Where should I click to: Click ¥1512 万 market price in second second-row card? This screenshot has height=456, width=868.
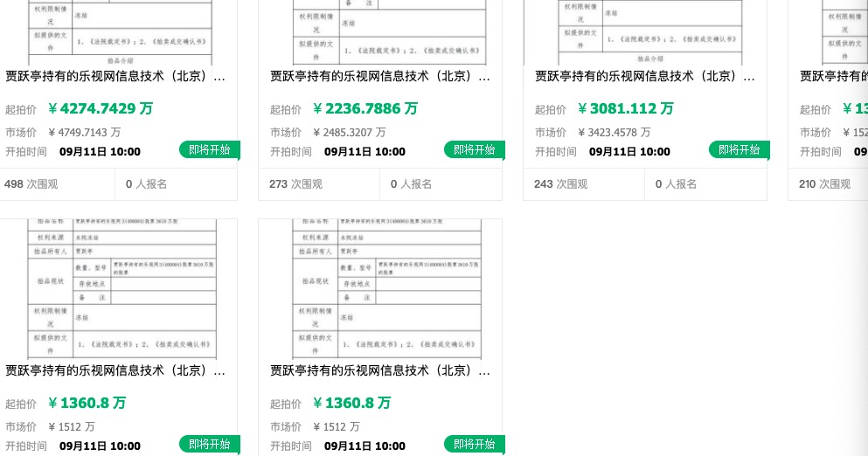click(336, 426)
